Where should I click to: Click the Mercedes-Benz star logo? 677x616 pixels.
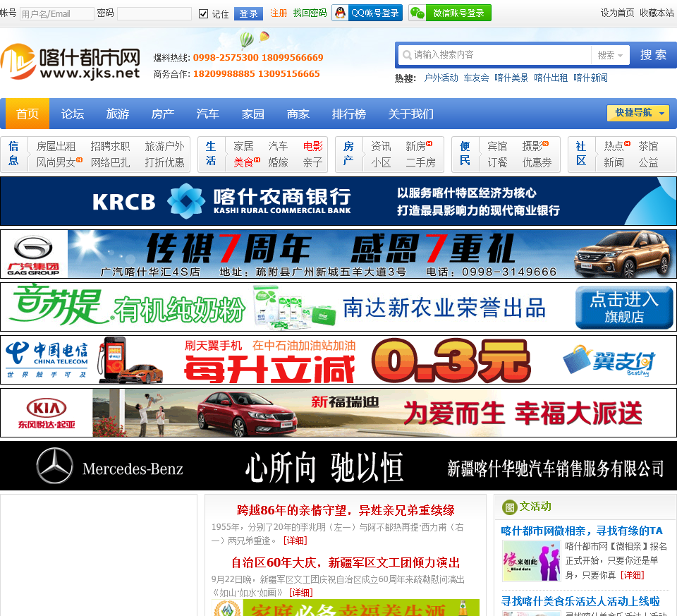click(x=54, y=466)
